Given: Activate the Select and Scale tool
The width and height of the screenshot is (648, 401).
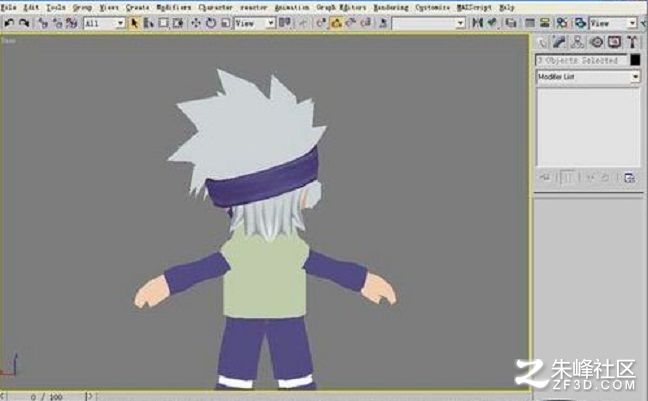Looking at the screenshot, I should 225,23.
